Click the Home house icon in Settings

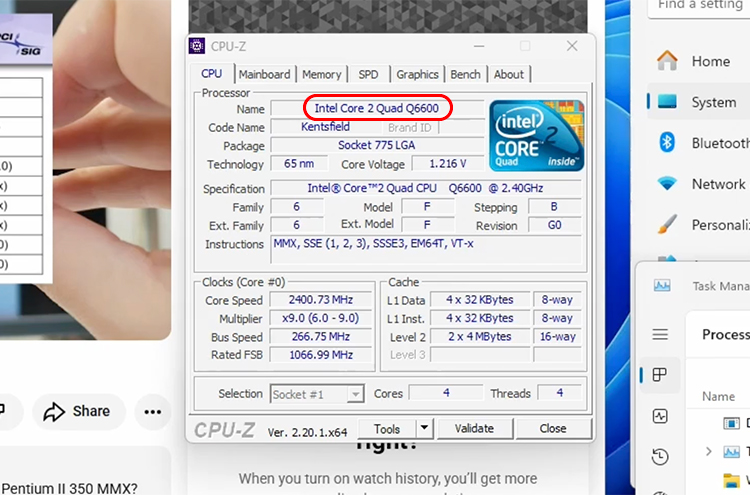point(667,61)
